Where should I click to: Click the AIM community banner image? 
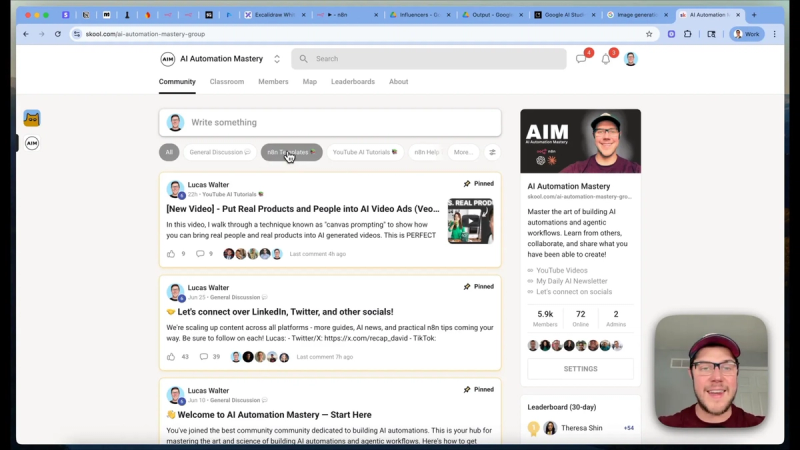point(581,141)
